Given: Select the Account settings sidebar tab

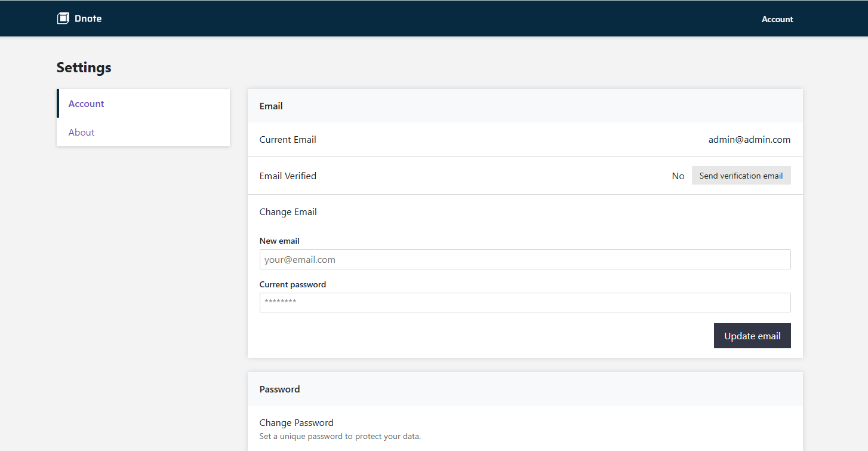Looking at the screenshot, I should tap(143, 103).
